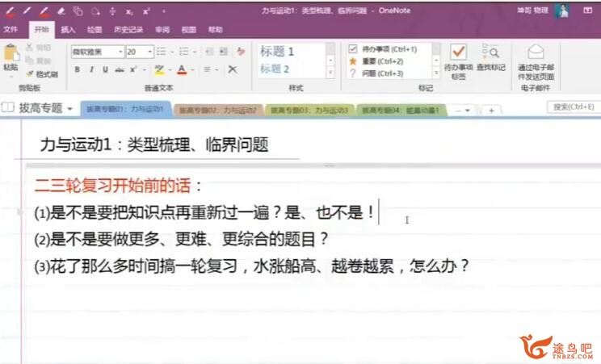601x364 pixels.
Task: Select the first red pen in quick access toolbar
Action: (x=10, y=11)
